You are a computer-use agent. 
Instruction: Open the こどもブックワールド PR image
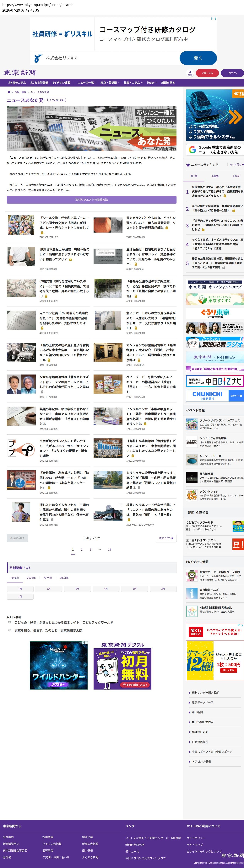(x=238, y=526)
